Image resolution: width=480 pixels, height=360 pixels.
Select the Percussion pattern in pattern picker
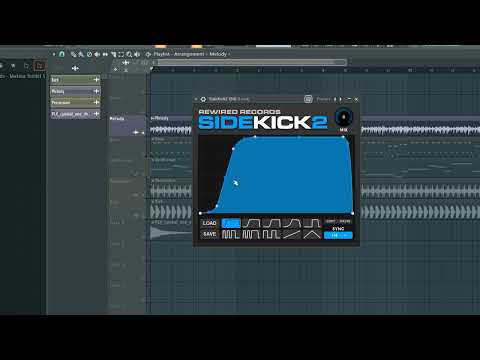click(75, 102)
